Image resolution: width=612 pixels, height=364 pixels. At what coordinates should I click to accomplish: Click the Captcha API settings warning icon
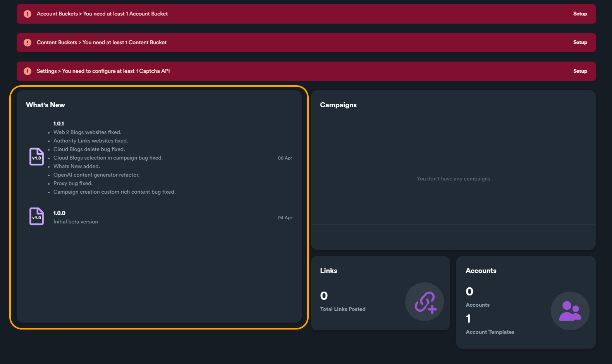click(x=28, y=71)
